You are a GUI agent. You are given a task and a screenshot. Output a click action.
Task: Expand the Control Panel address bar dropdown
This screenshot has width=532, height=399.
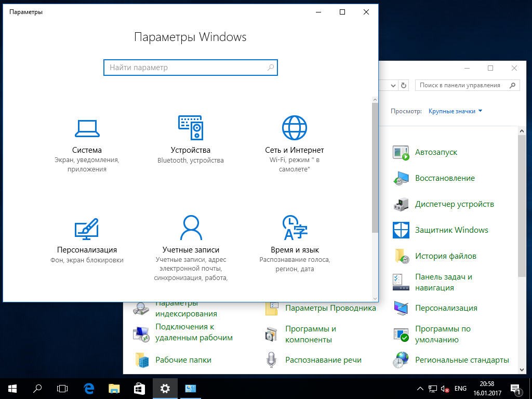[393, 86]
